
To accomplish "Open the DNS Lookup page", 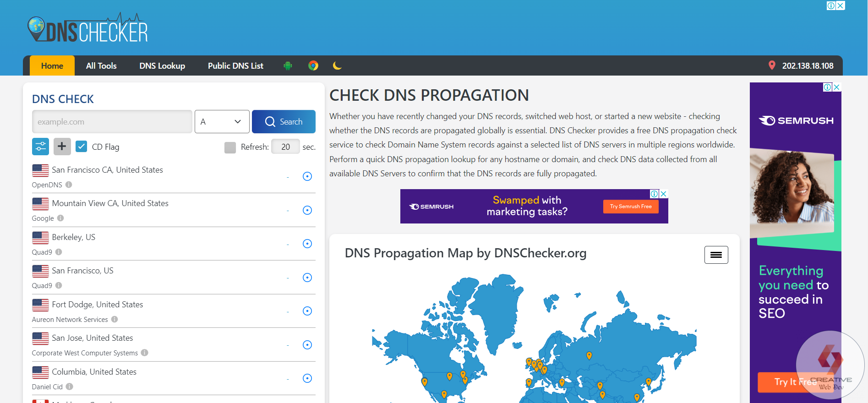I will [x=162, y=65].
